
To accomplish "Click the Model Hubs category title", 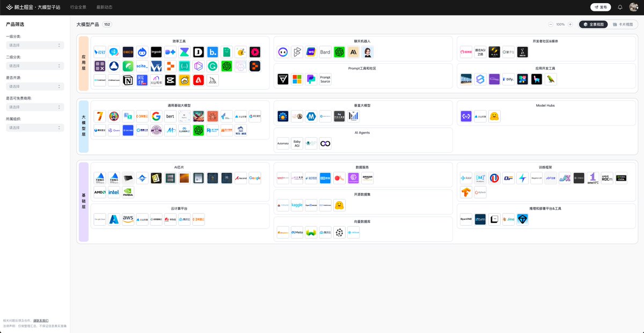I will (x=545, y=106).
